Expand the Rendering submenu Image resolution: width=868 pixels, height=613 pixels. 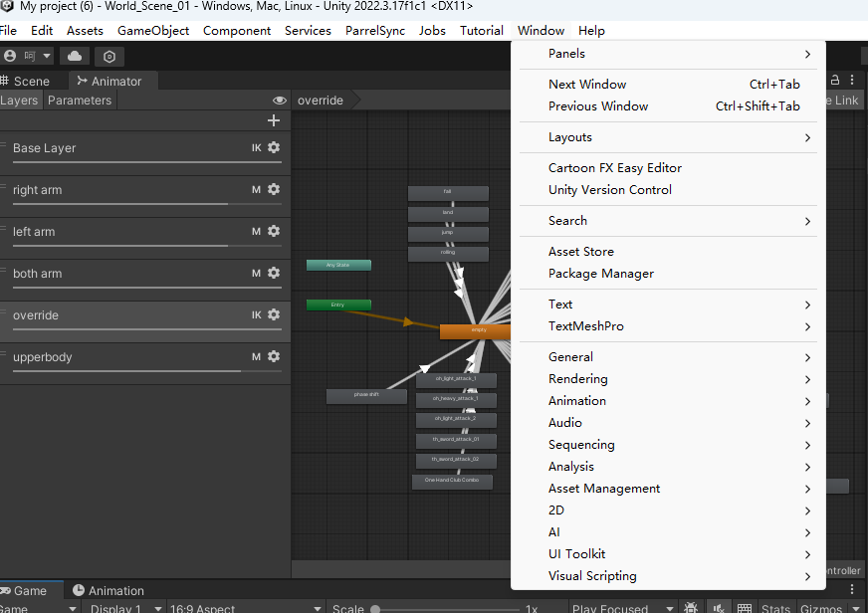pyautogui.click(x=668, y=379)
